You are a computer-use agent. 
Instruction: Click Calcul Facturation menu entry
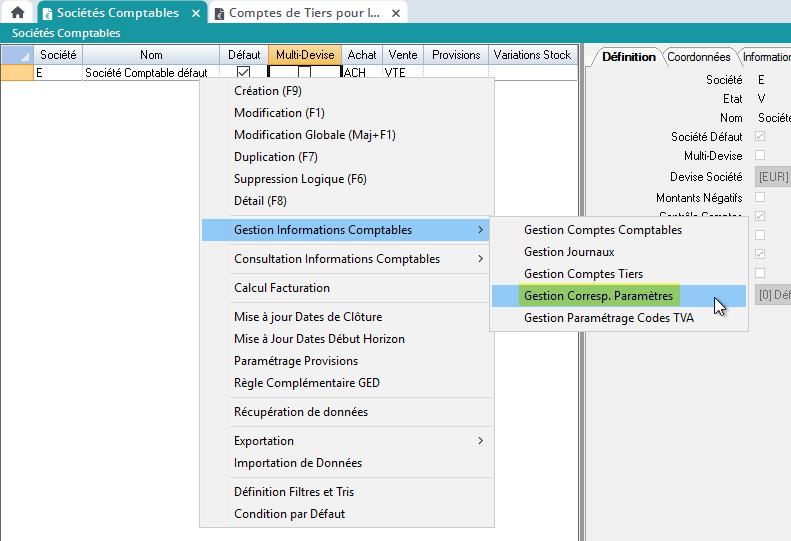pyautogui.click(x=281, y=288)
